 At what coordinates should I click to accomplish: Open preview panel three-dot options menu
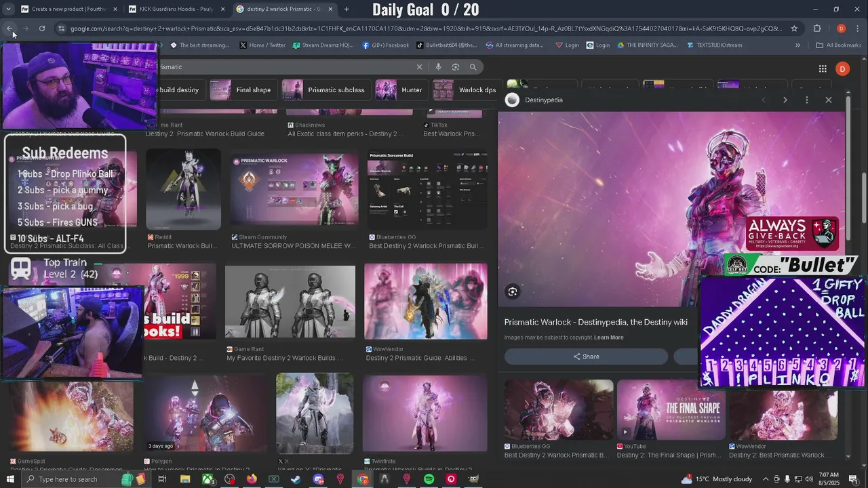pos(806,100)
